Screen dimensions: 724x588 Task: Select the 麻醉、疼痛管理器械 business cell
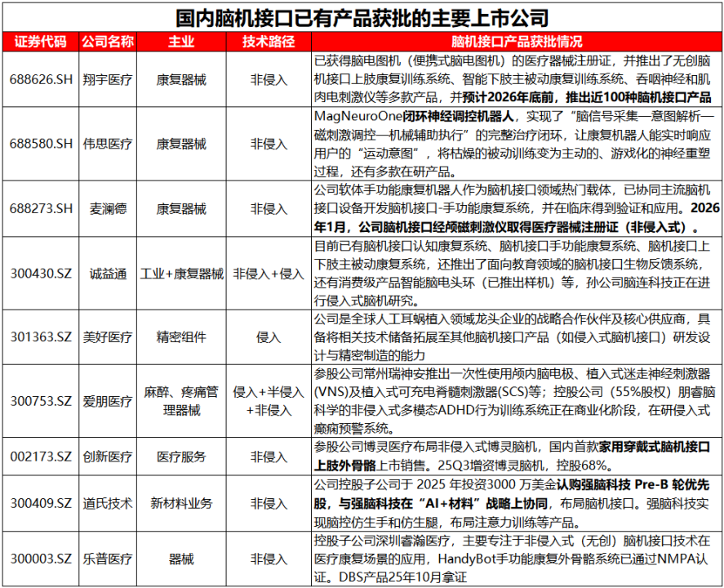click(x=181, y=401)
